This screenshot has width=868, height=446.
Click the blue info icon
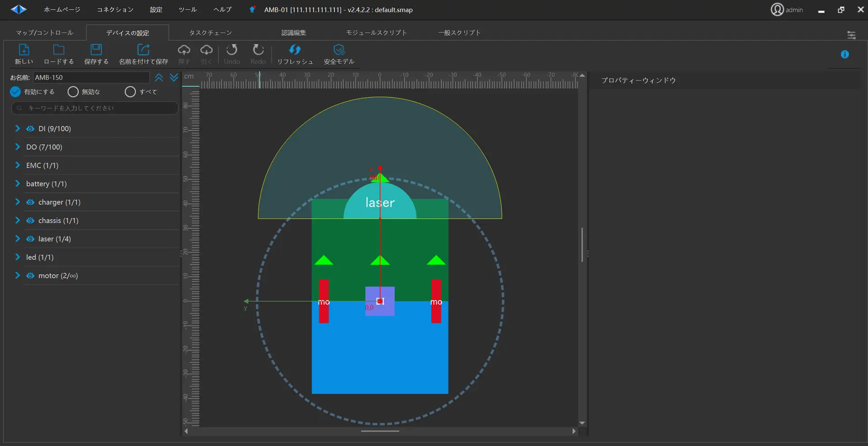[844, 55]
